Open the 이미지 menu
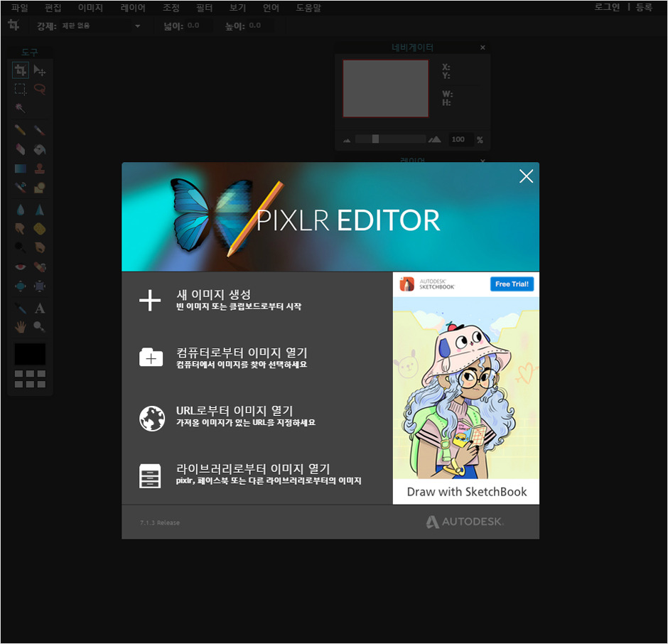This screenshot has height=644, width=668. pos(90,8)
